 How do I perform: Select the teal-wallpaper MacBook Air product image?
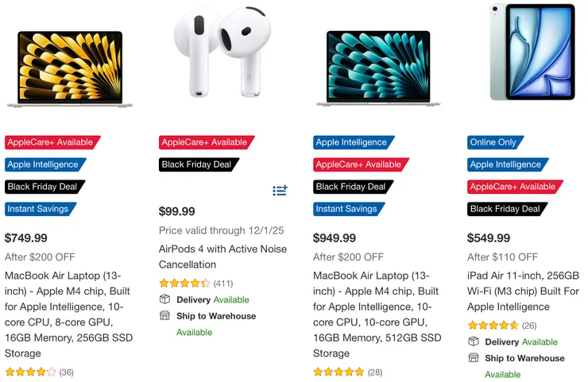(378, 69)
